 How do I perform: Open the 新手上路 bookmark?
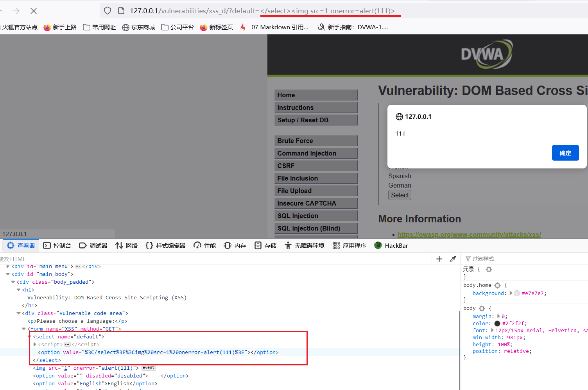coord(60,27)
